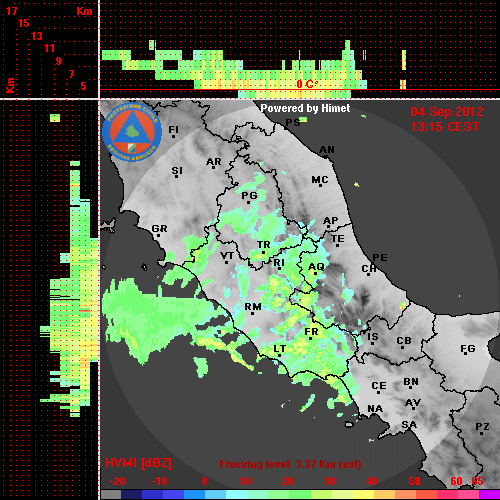
Task: Click the BN city label
Action: pyautogui.click(x=411, y=382)
